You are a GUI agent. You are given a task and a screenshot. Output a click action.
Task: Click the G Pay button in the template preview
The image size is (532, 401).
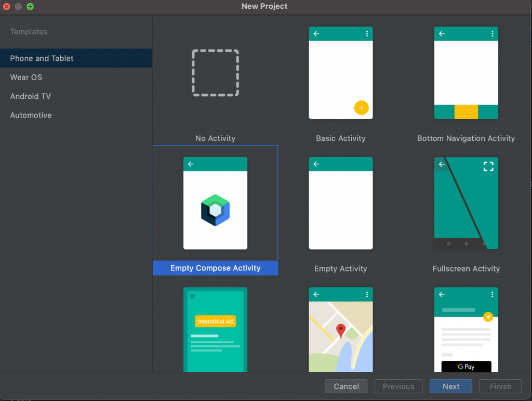tap(466, 366)
